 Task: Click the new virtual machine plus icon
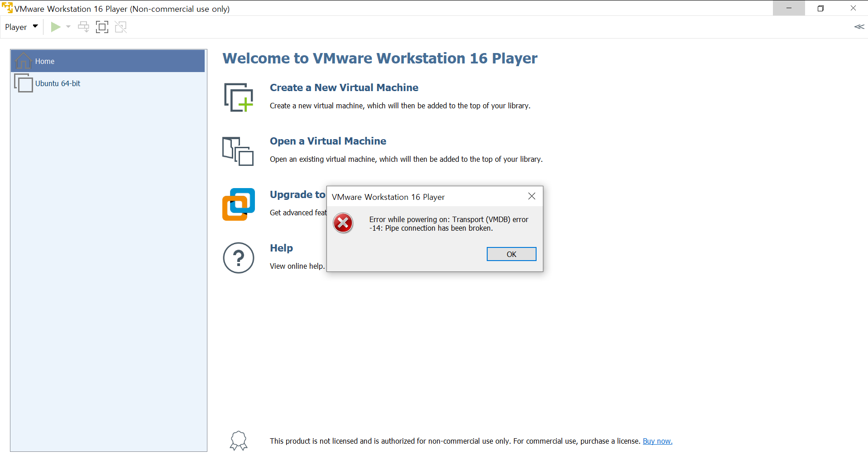click(239, 97)
